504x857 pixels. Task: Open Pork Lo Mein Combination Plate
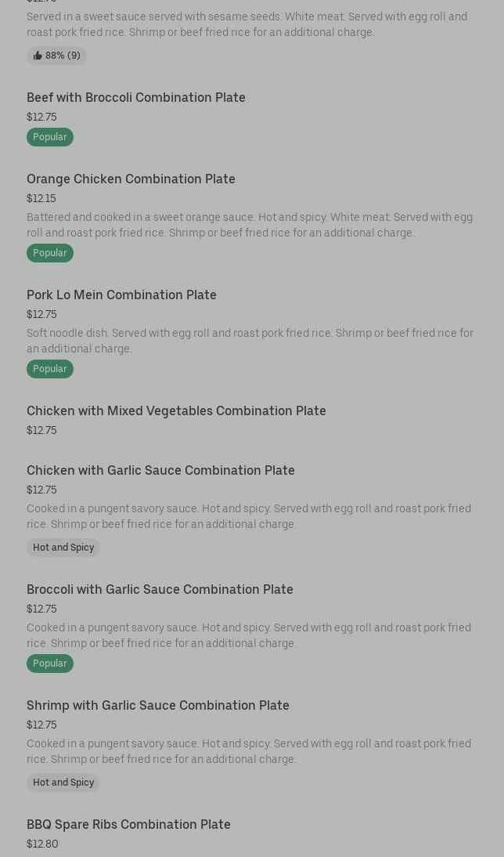pyautogui.click(x=121, y=295)
